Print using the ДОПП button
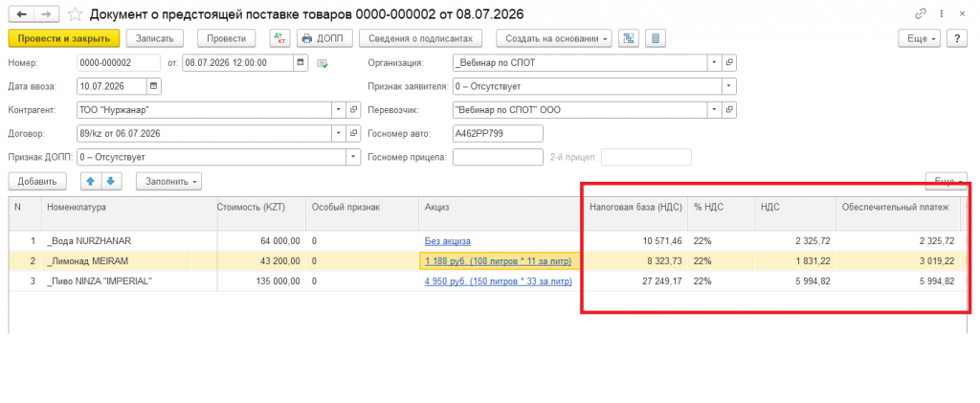 click(325, 38)
